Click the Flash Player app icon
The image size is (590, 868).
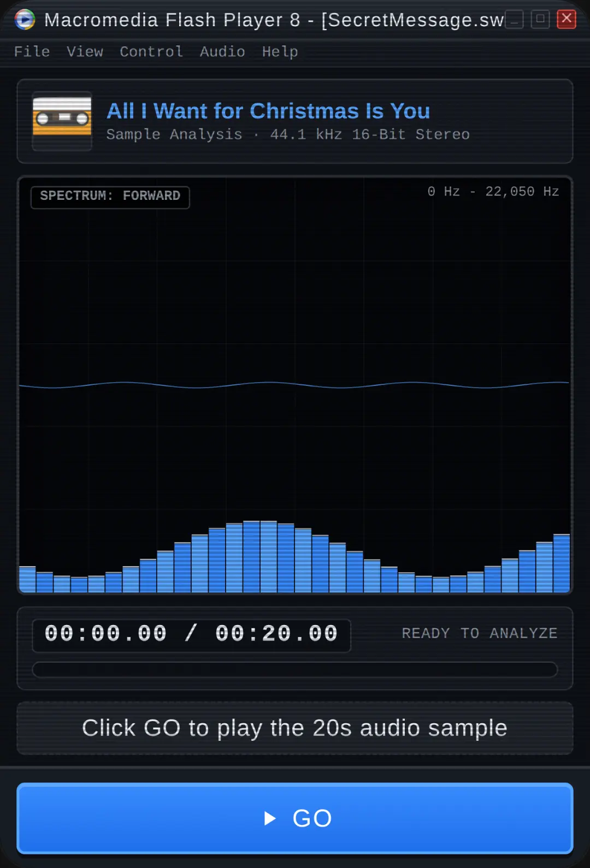[25, 20]
